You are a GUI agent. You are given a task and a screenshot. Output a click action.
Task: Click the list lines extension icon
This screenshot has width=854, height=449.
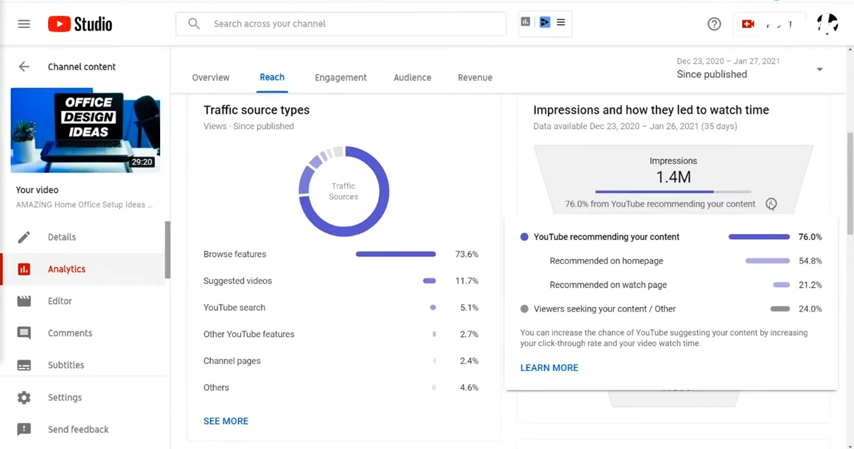tap(561, 22)
